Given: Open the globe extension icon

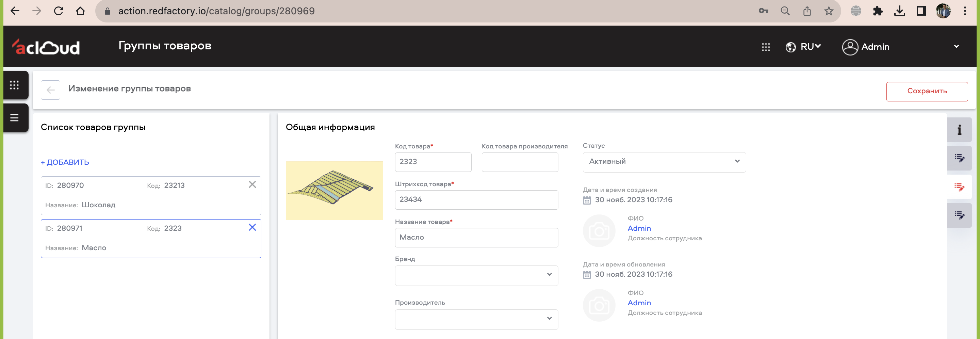Looking at the screenshot, I should tap(855, 11).
